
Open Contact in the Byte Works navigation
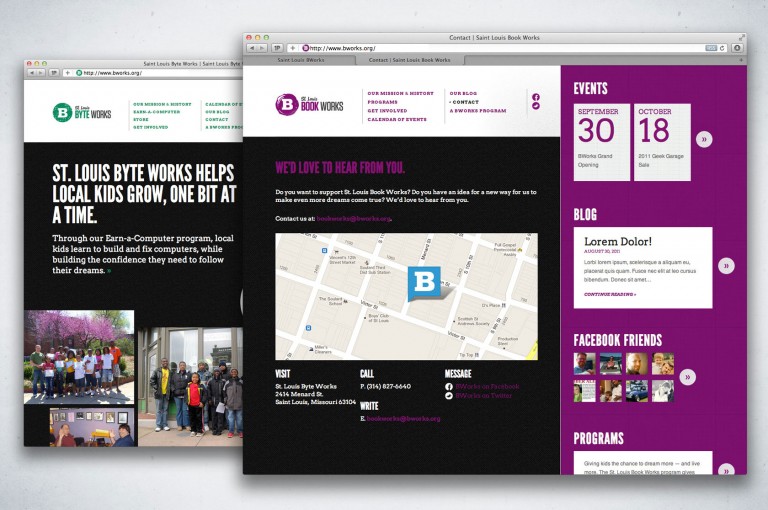pos(216,119)
